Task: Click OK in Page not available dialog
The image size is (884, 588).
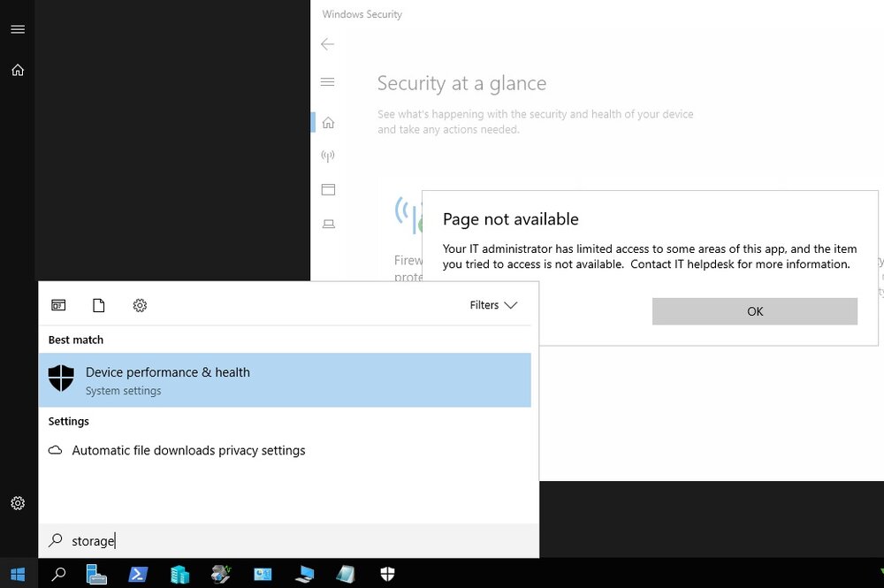Action: (755, 311)
